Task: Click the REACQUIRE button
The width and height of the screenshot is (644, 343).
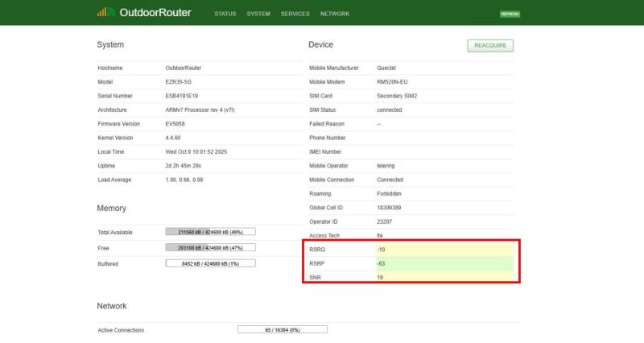Action: coord(489,46)
